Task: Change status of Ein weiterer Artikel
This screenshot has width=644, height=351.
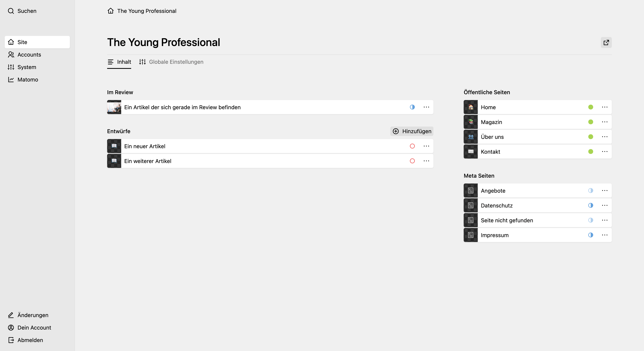Action: coord(412,161)
